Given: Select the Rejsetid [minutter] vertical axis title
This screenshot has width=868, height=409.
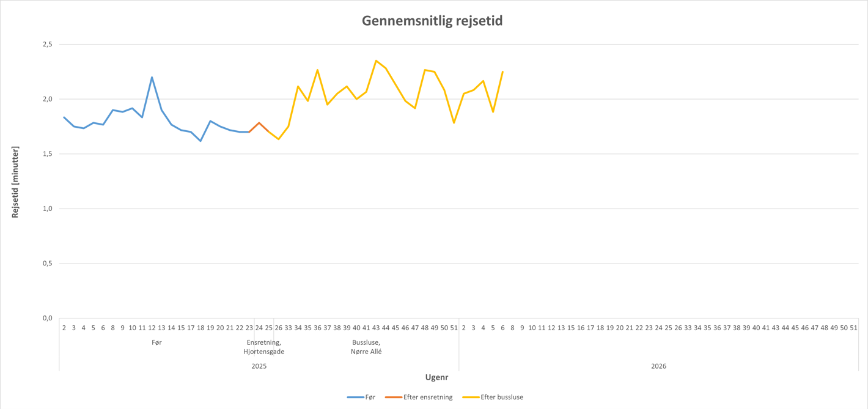Looking at the screenshot, I should [15, 182].
